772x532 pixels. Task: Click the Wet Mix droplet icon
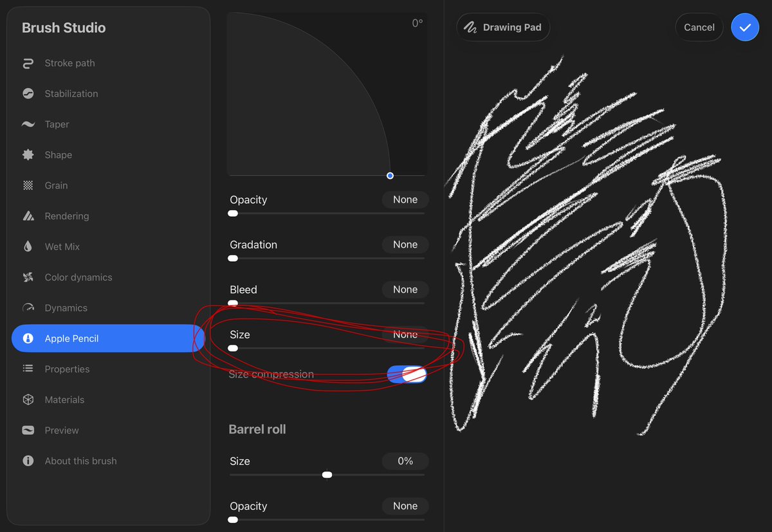[28, 246]
